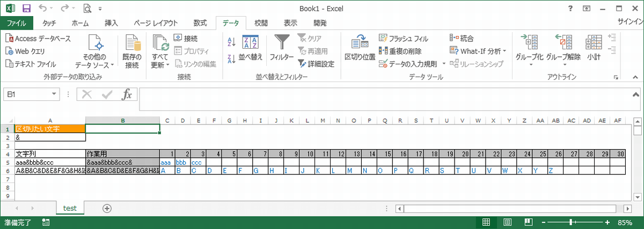Open the 並べ替え sort dialog
644x229 pixels.
coord(251,48)
